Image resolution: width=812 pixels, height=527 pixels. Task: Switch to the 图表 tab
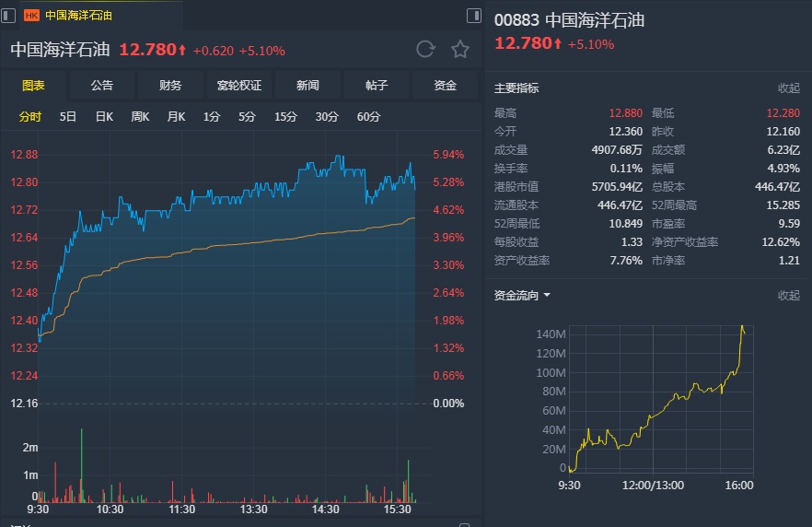click(34, 86)
